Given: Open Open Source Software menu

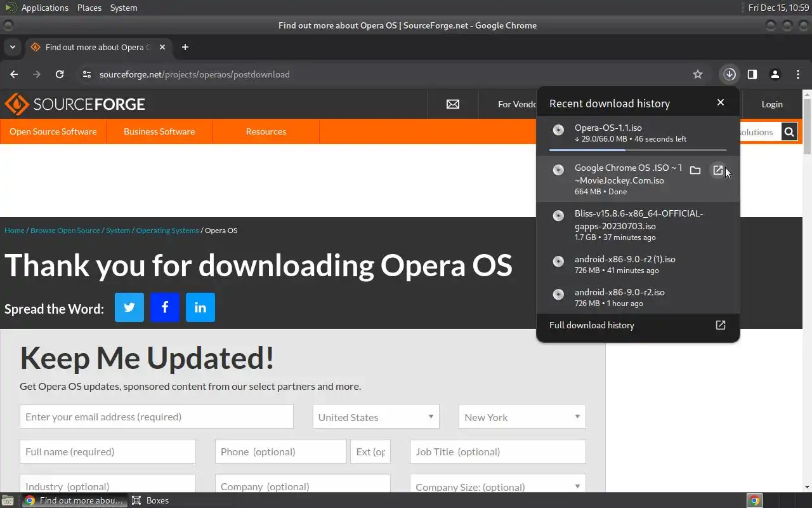Looking at the screenshot, I should [53, 131].
